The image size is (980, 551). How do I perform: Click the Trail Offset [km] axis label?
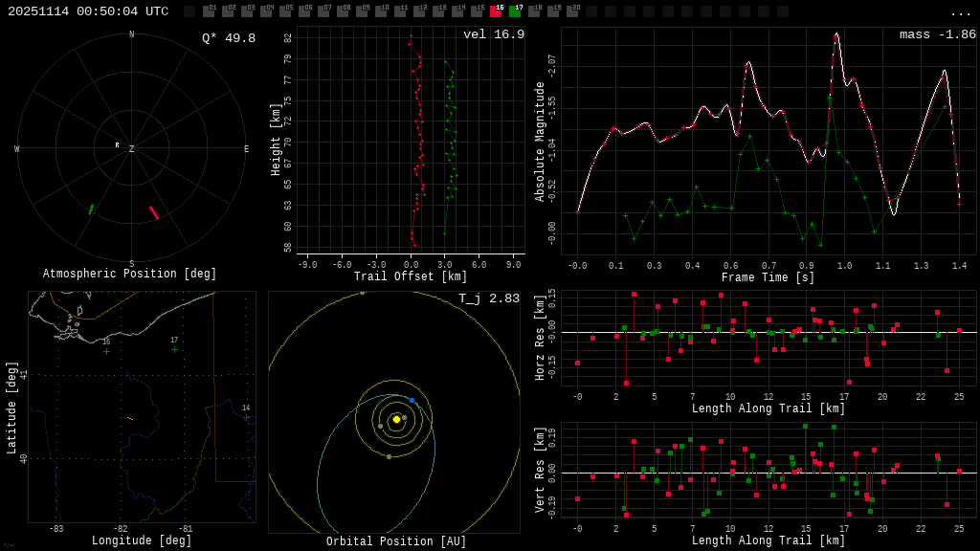point(411,276)
